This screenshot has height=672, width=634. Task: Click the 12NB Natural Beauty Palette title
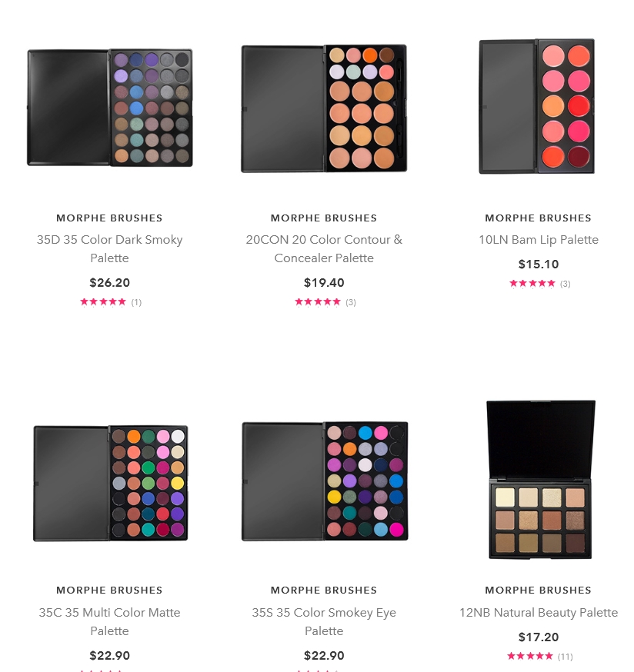(539, 613)
